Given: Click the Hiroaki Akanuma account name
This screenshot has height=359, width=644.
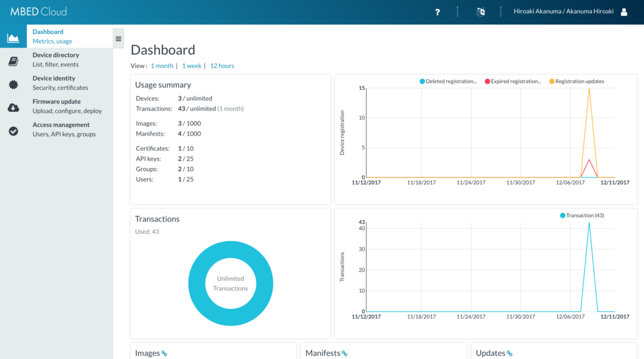Looking at the screenshot, I should [563, 11].
